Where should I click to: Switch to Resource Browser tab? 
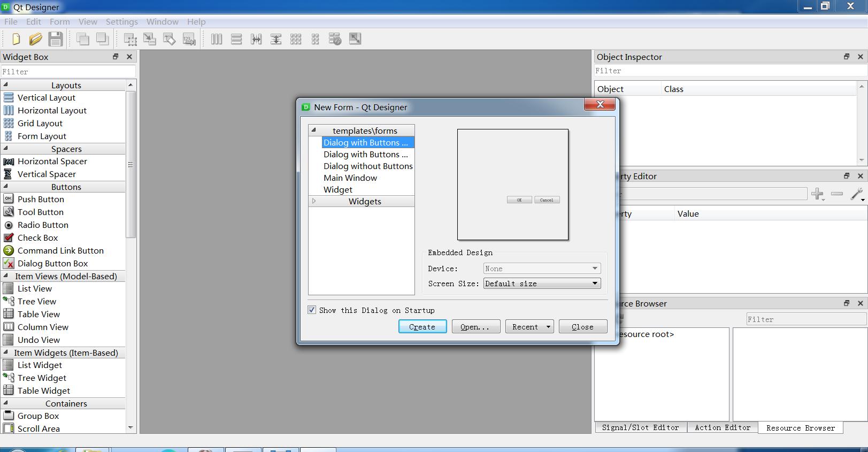(x=800, y=428)
